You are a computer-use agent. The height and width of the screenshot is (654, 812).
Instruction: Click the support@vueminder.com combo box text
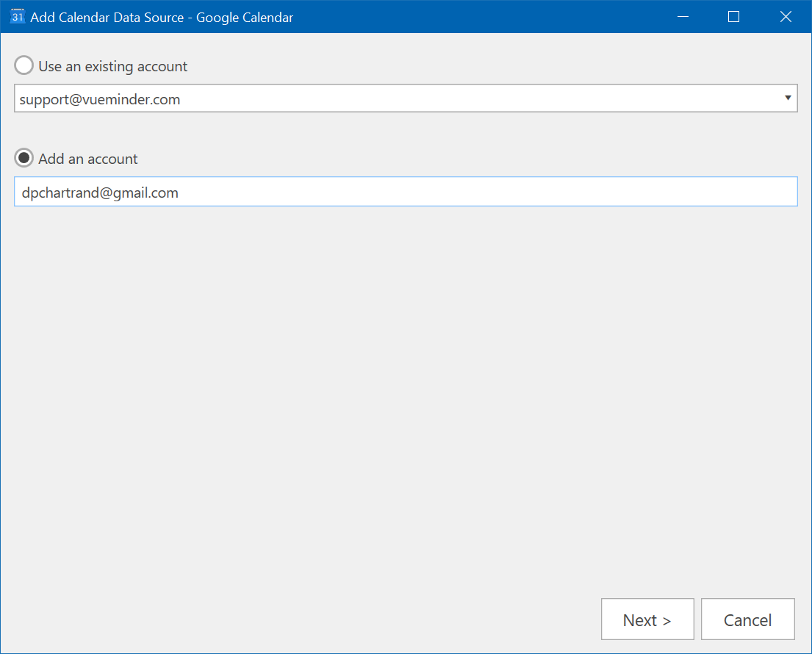[100, 98]
